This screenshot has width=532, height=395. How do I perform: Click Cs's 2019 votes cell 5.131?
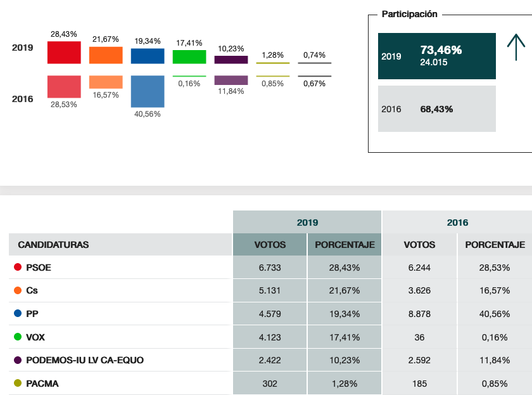pyautogui.click(x=270, y=291)
